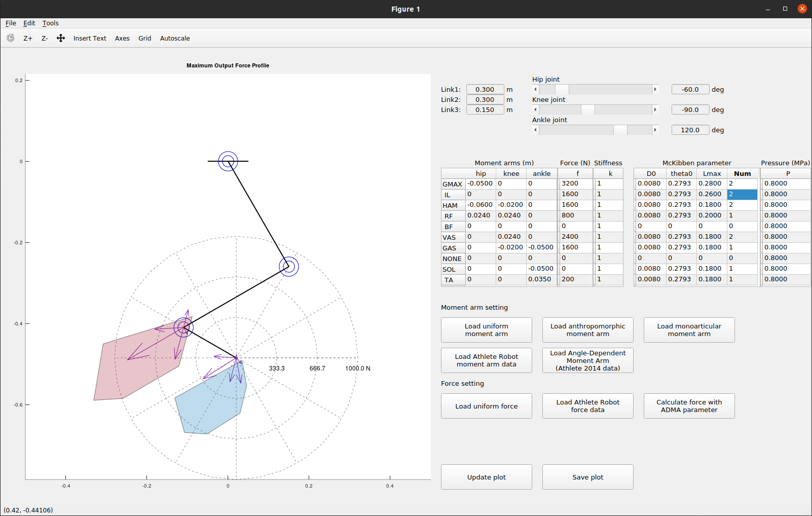
Task: Click the Knee joint angle field
Action: [x=690, y=110]
